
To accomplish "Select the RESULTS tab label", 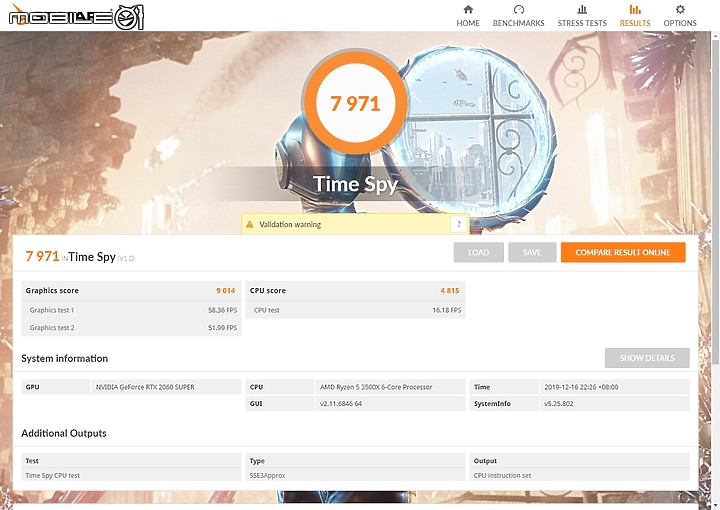I will pos(635,23).
